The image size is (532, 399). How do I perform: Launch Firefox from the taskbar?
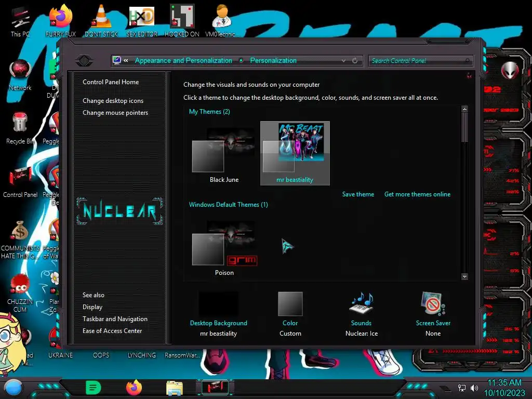coord(134,388)
